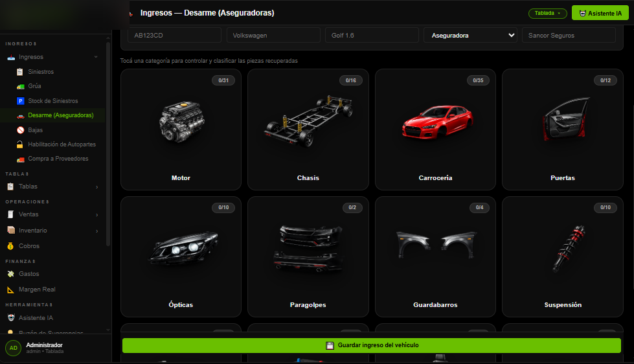Click the Ingresos inbox tray icon
The image size is (634, 364).
11,58
